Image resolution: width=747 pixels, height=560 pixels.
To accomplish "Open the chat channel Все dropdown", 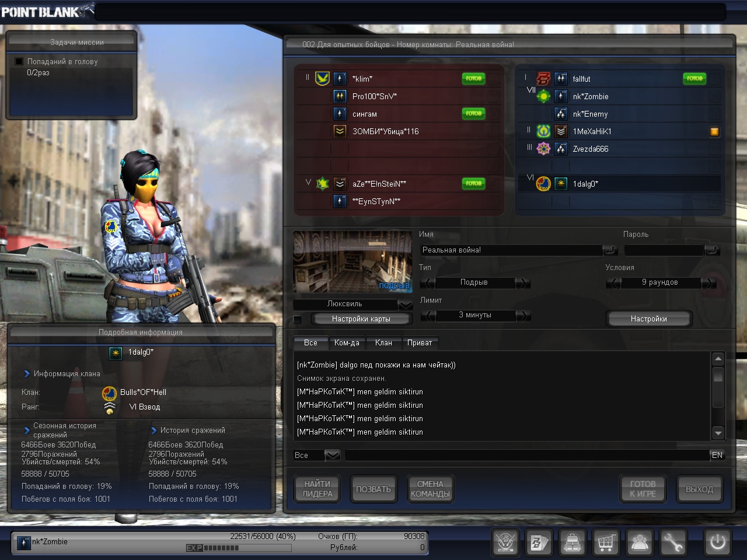I will click(x=332, y=455).
